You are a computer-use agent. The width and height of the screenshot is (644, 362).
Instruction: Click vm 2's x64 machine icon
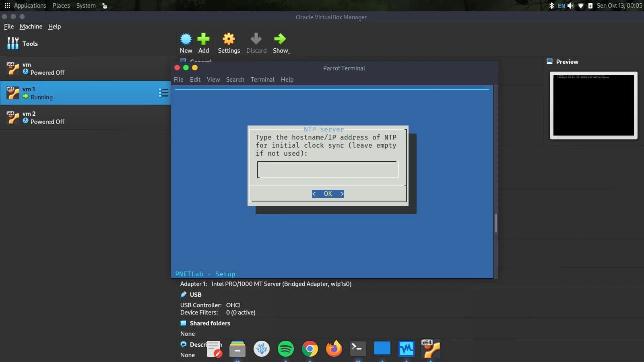(12, 117)
